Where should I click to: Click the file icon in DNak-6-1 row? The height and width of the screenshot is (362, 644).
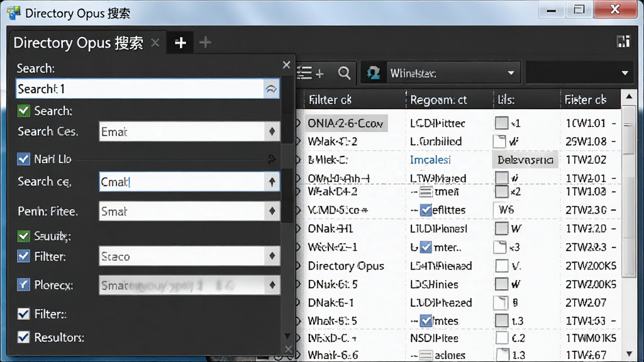500,303
